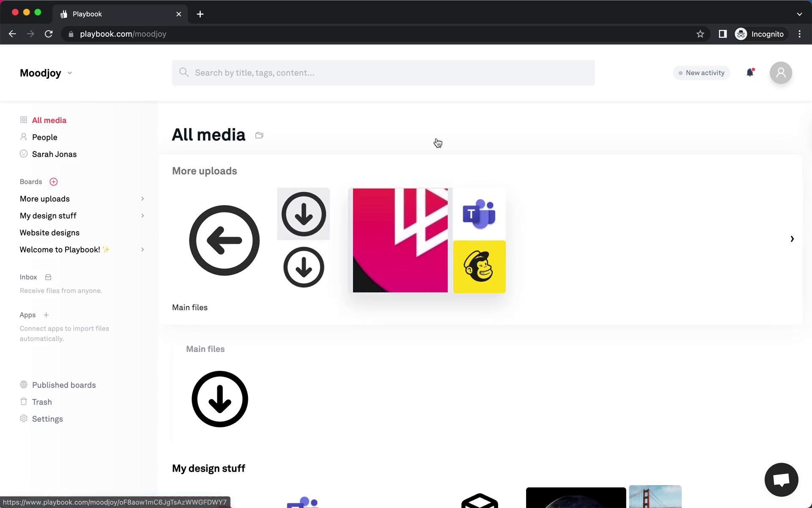
Task: Open the Moodjoy workspace dropdown
Action: (x=46, y=73)
